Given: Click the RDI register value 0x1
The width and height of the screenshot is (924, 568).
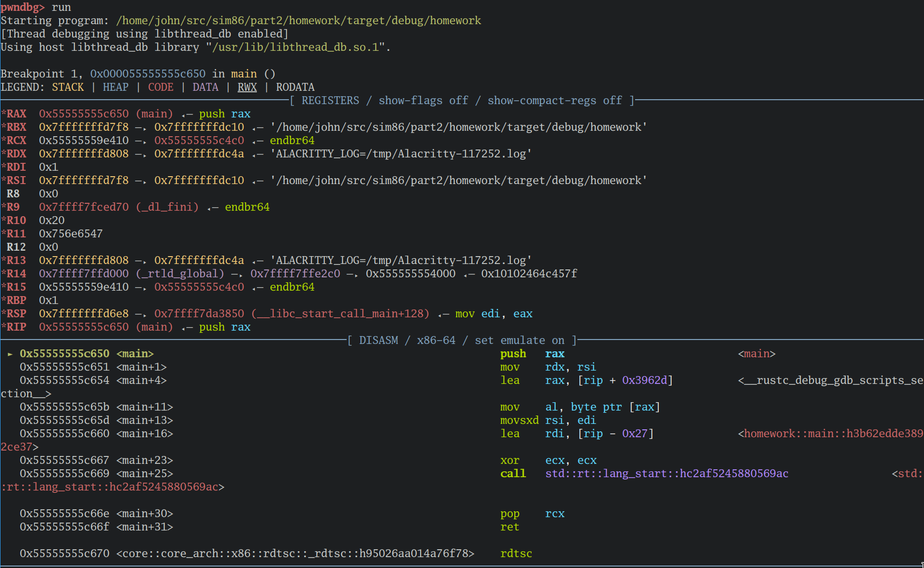Looking at the screenshot, I should (x=48, y=167).
